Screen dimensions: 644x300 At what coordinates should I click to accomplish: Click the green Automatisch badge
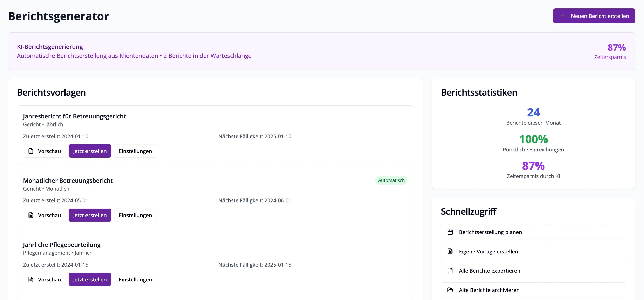[x=391, y=180]
